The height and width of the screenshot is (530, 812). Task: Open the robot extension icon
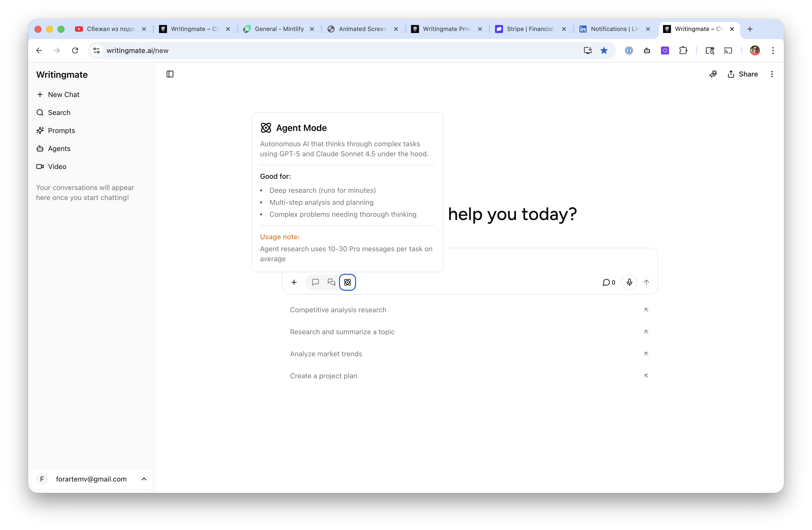click(x=647, y=50)
